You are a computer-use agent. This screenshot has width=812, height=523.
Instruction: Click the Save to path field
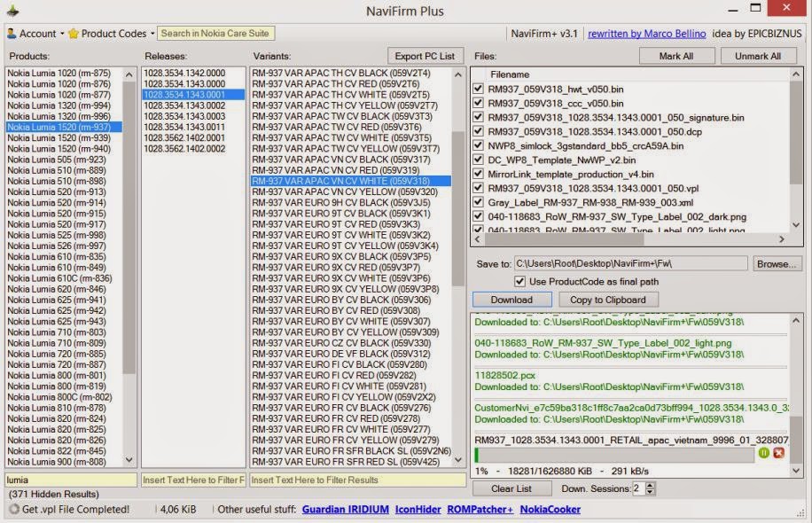[630, 263]
